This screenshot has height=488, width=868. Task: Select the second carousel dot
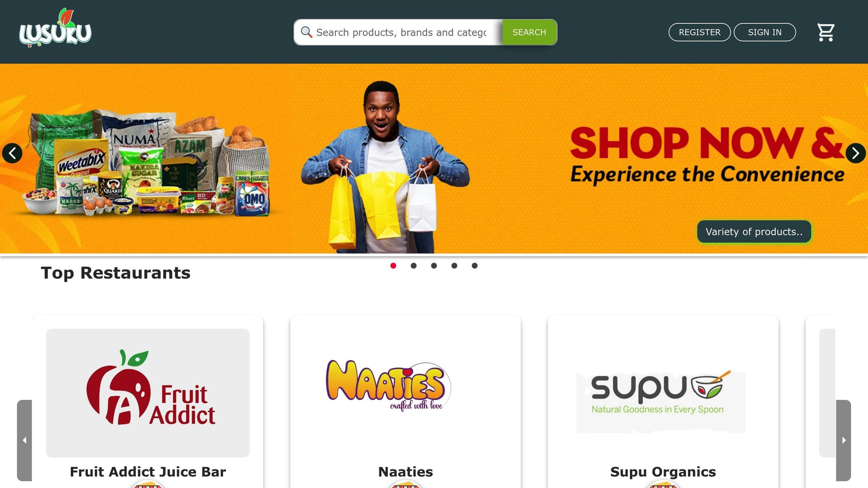[414, 266]
